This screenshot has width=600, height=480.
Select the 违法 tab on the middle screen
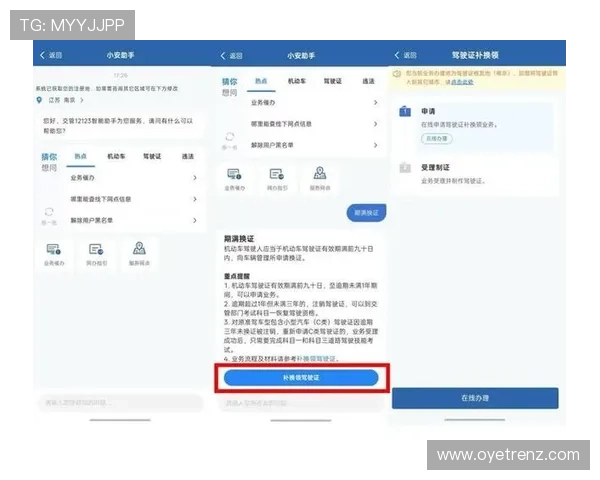(x=368, y=81)
